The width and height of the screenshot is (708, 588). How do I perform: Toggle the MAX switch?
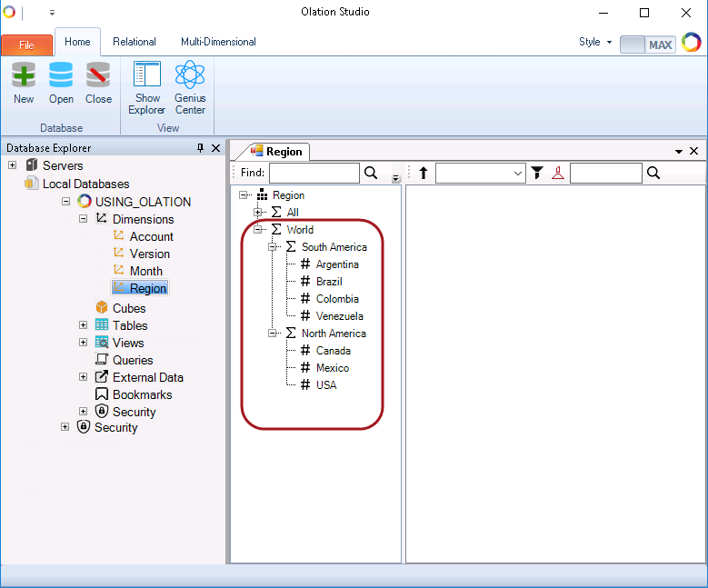tap(647, 44)
